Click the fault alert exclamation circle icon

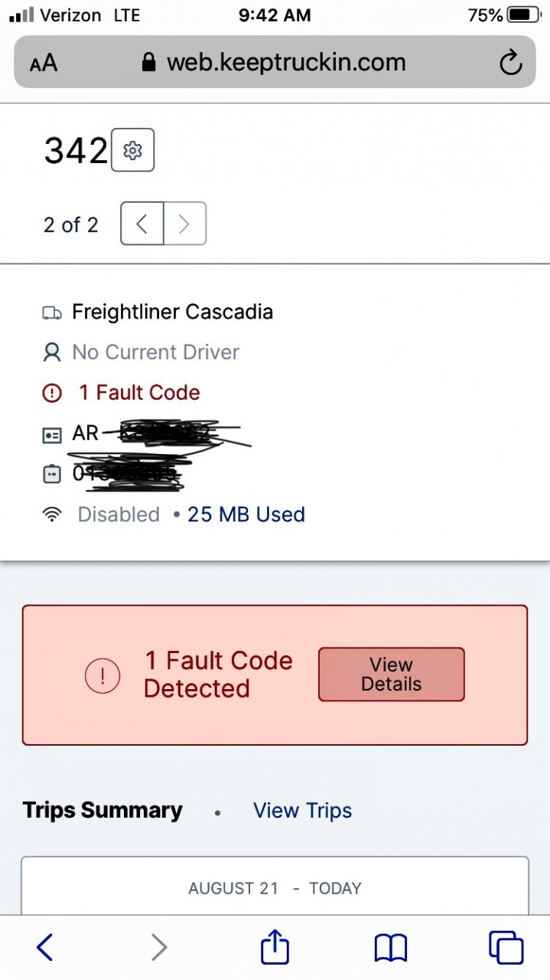[103, 675]
